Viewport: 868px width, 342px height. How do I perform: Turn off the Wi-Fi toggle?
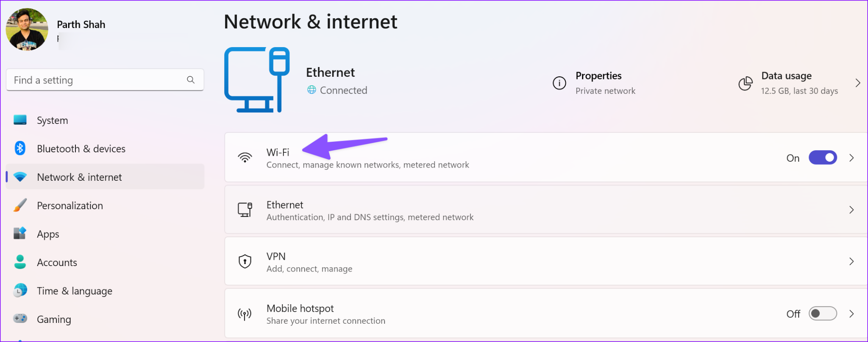pos(823,157)
